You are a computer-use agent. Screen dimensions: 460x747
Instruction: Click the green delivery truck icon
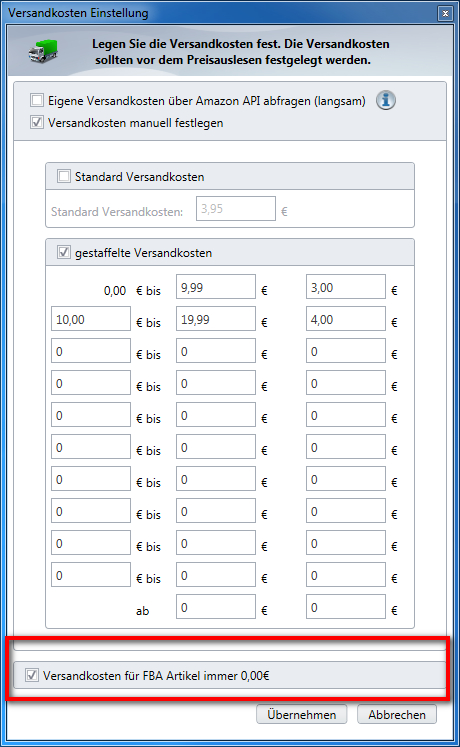pos(43,51)
